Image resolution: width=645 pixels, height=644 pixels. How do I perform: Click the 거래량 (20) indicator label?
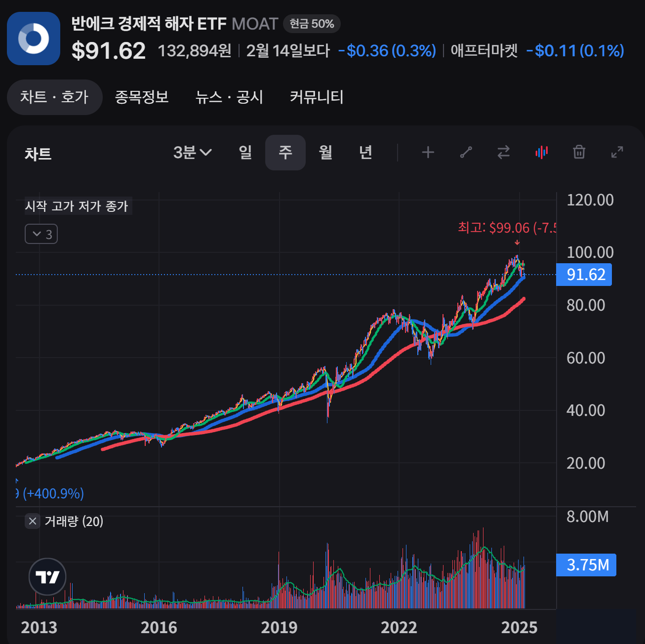click(74, 521)
